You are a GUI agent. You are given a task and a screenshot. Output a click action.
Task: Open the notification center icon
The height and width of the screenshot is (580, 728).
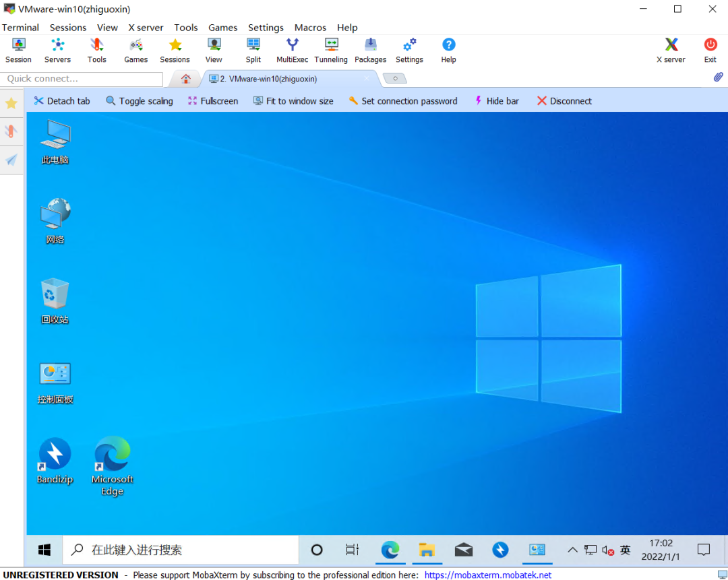coord(703,550)
